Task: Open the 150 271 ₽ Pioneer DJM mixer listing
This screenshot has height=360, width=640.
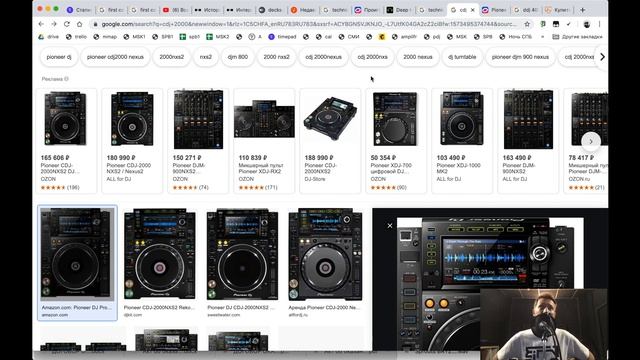Action: point(198,140)
